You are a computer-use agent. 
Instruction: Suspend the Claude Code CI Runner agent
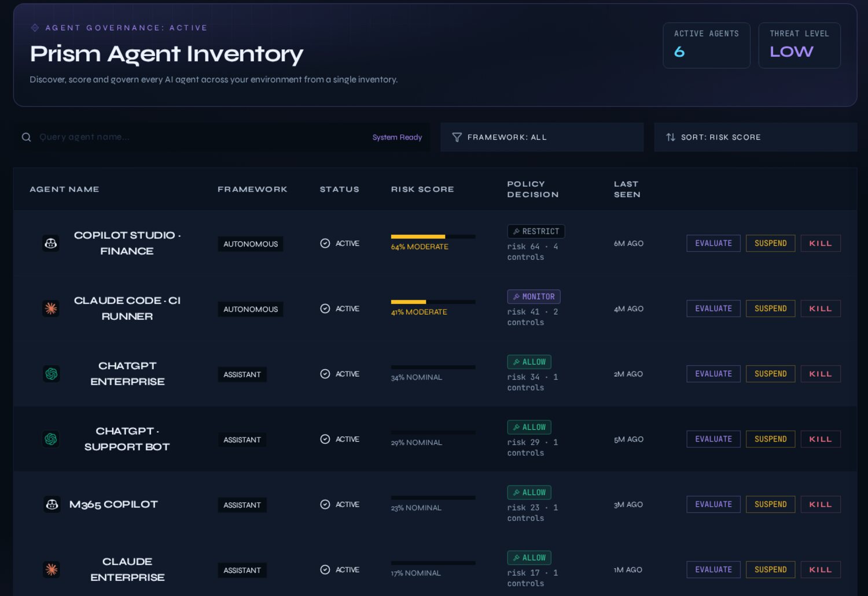tap(771, 309)
